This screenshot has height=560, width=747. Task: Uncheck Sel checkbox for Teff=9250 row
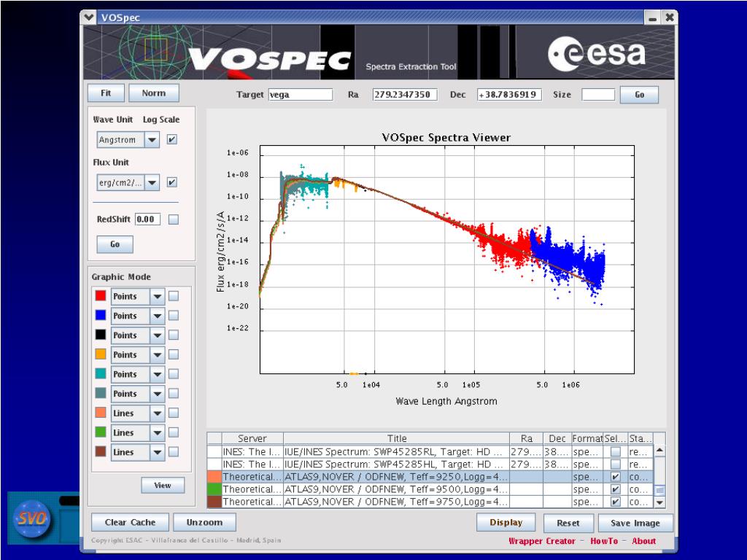pyautogui.click(x=616, y=477)
